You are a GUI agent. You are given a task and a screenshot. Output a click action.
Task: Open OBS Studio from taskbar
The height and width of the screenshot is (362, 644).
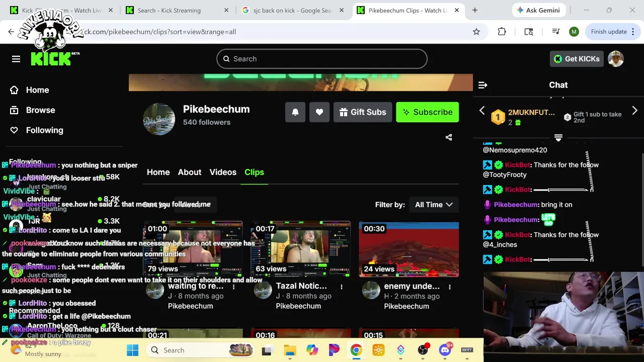[423, 350]
